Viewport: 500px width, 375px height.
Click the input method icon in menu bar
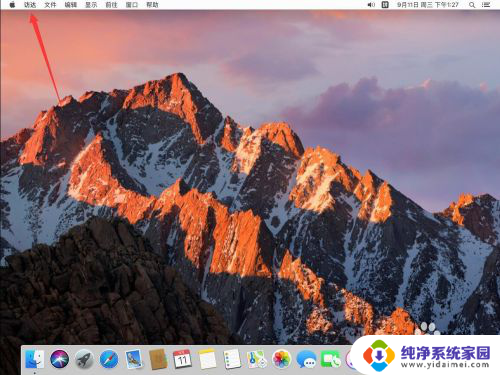coord(385,5)
